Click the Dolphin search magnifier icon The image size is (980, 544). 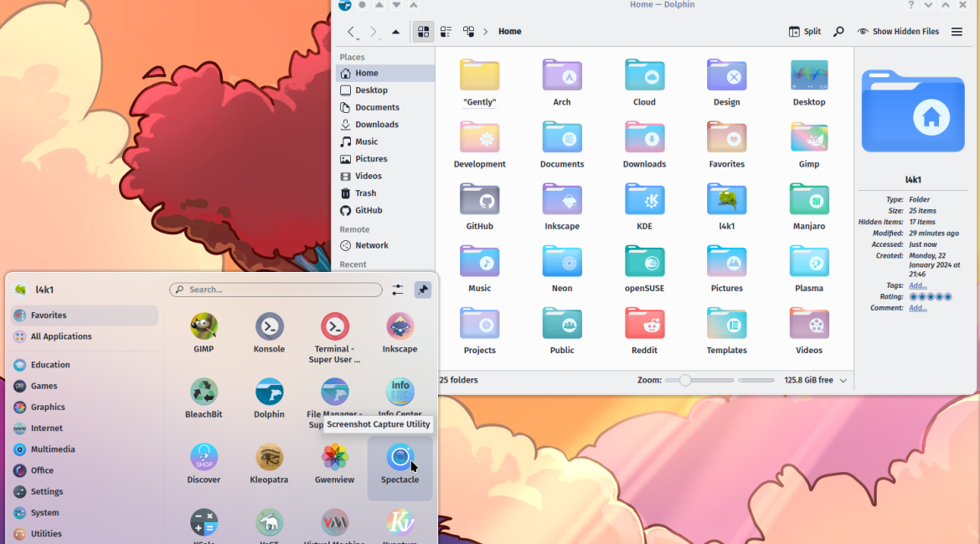pyautogui.click(x=838, y=32)
